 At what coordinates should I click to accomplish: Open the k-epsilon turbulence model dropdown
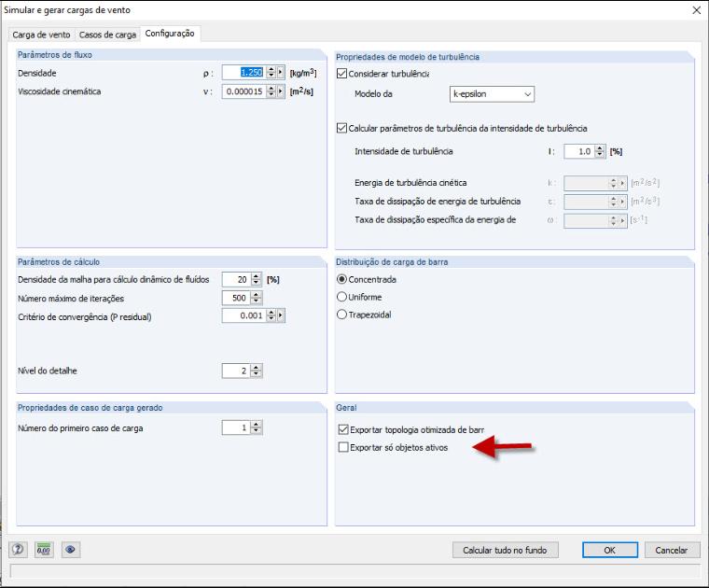click(492, 94)
